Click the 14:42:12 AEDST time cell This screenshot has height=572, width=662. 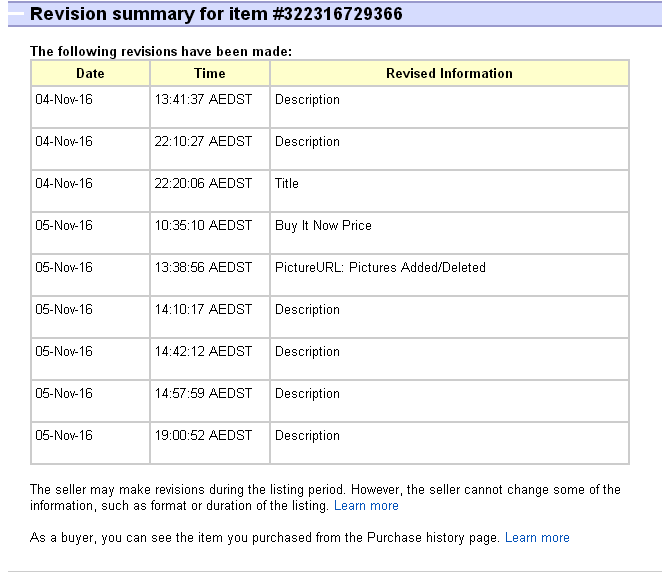[x=203, y=352]
